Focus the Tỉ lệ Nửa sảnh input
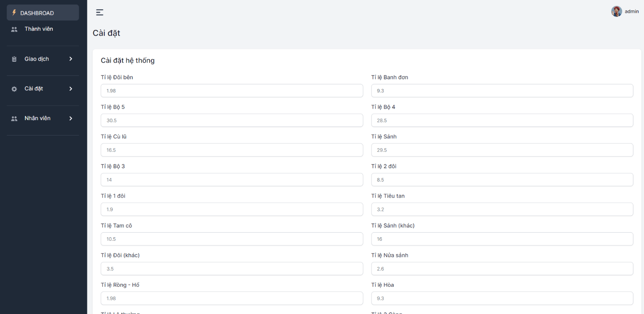 click(x=502, y=269)
